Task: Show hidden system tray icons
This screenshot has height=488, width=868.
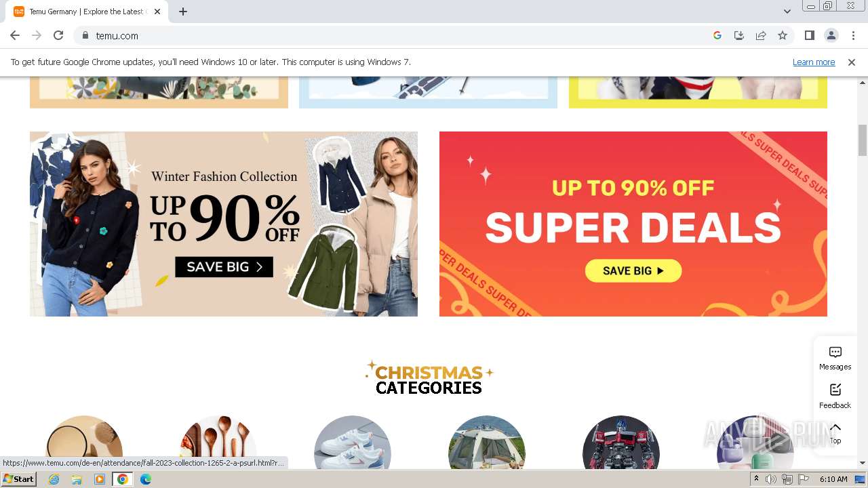Action: click(x=756, y=479)
